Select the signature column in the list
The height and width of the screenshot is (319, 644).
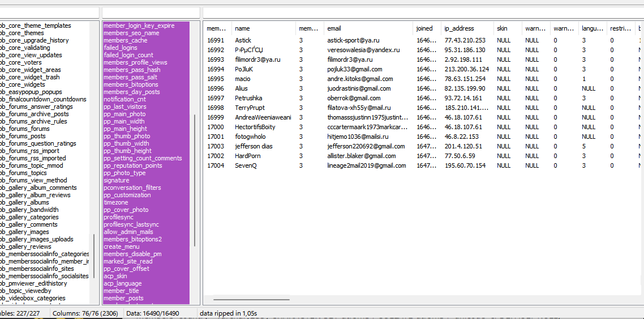click(x=117, y=180)
